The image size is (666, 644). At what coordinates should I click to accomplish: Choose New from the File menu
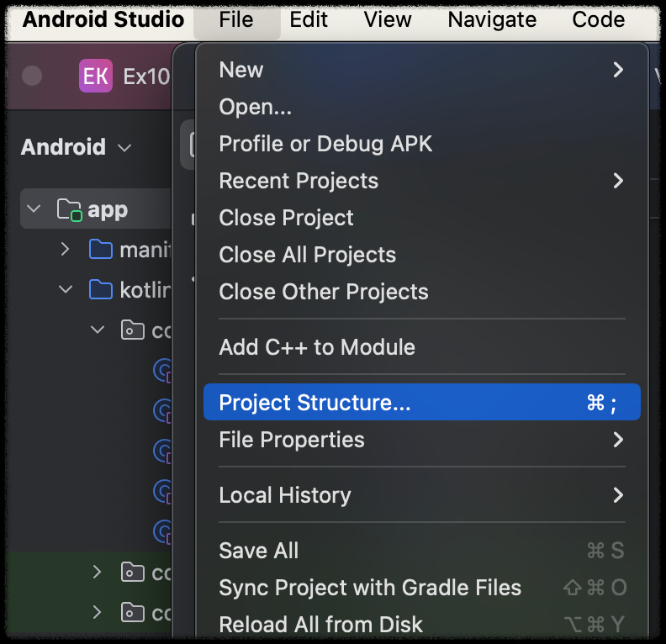coord(422,70)
